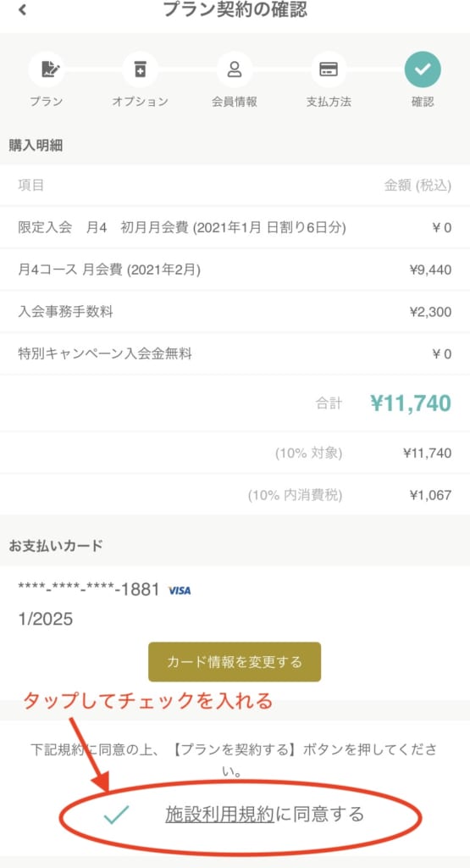This screenshot has height=868, width=470.
Task: Tap the 入会事務手数料 row
Action: tap(235, 312)
